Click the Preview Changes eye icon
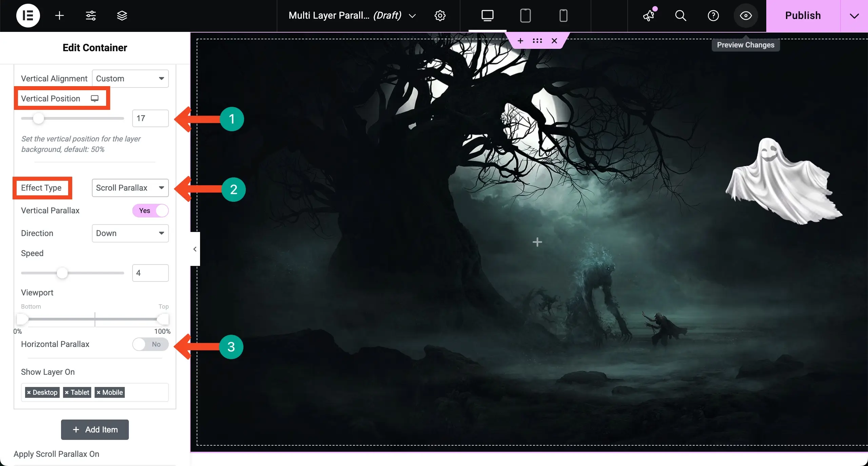868x466 pixels. click(x=746, y=16)
